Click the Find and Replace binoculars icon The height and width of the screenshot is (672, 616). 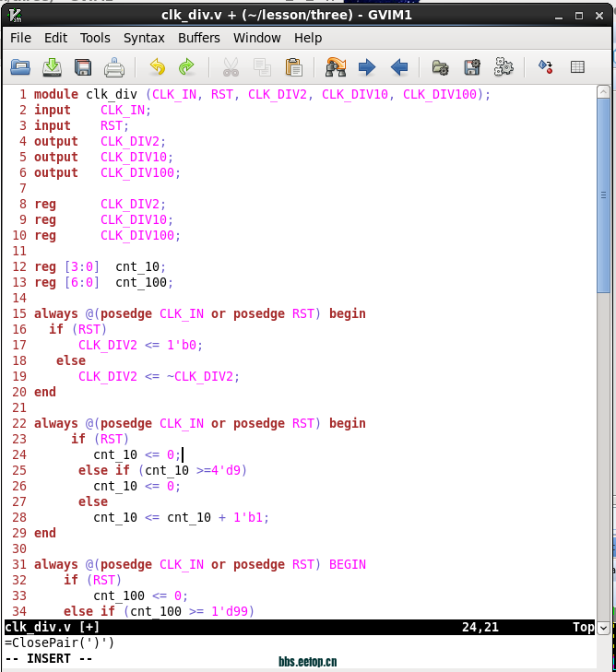[x=336, y=67]
